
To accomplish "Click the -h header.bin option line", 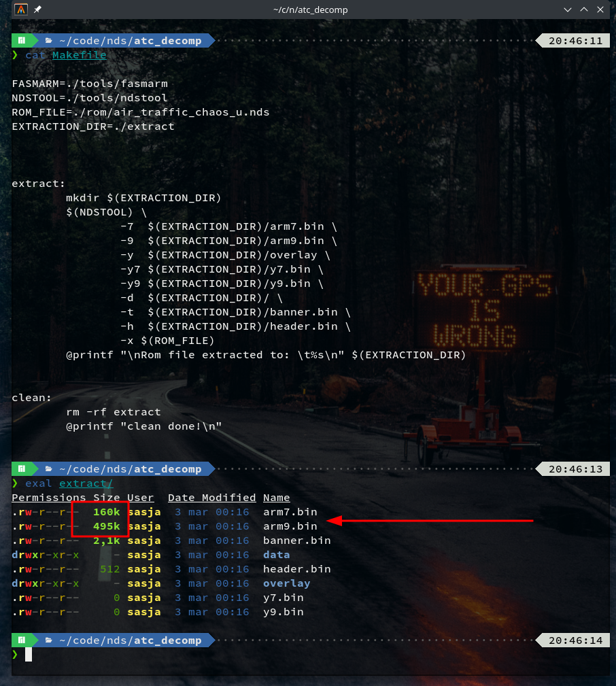I will click(235, 326).
